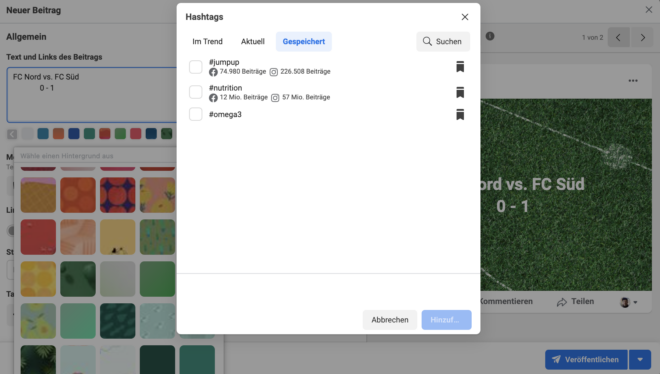Remove bookmark for #omega3 hashtag
The height and width of the screenshot is (374, 660).
click(460, 114)
